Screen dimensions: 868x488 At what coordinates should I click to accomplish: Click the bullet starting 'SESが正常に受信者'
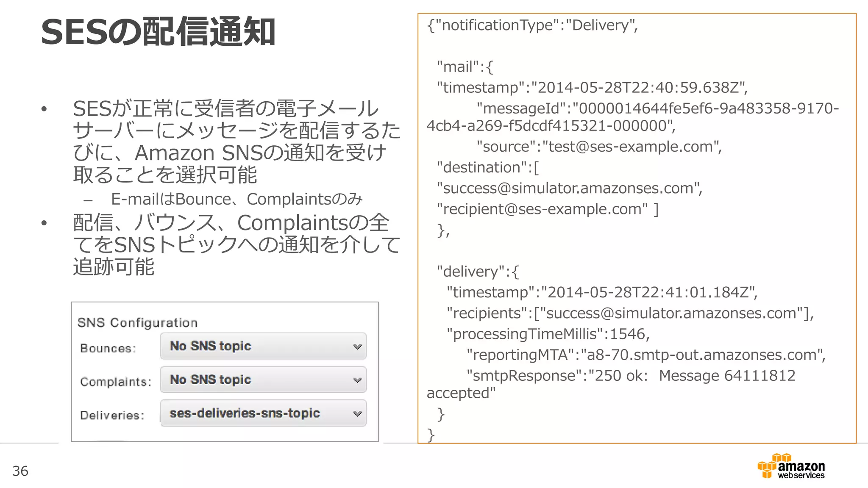tap(236, 142)
